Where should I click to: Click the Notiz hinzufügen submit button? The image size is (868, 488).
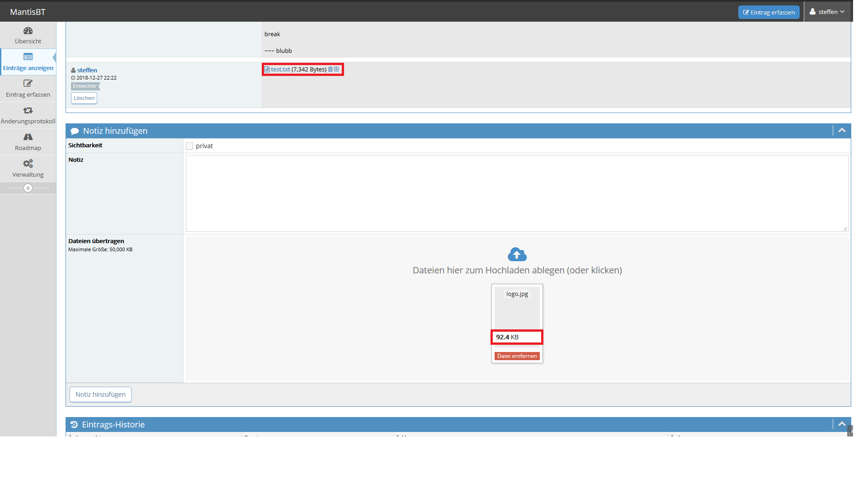100,394
